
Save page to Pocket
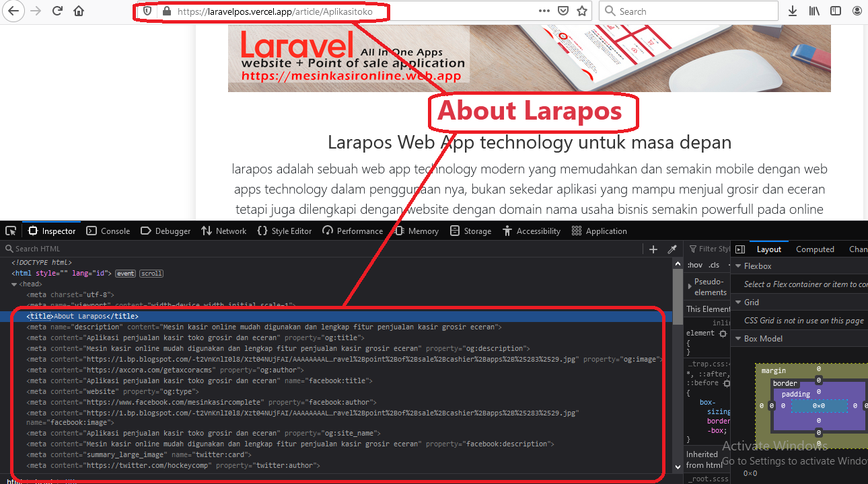click(563, 11)
